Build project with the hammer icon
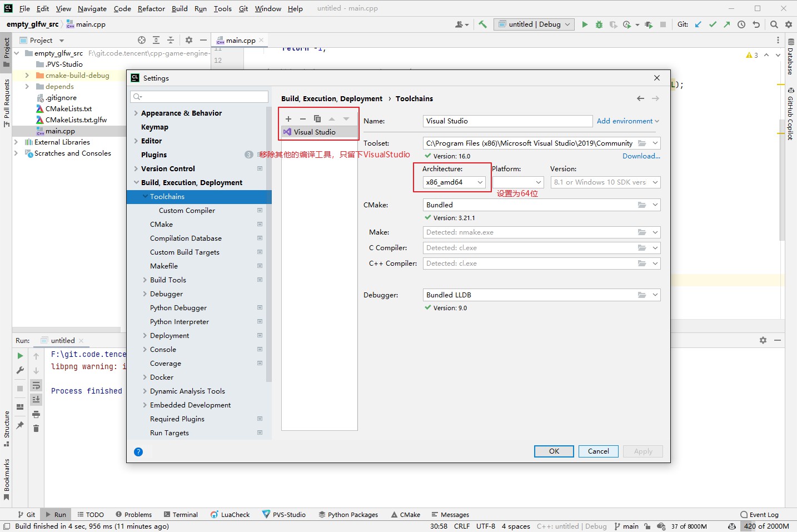797x532 pixels. (482, 24)
